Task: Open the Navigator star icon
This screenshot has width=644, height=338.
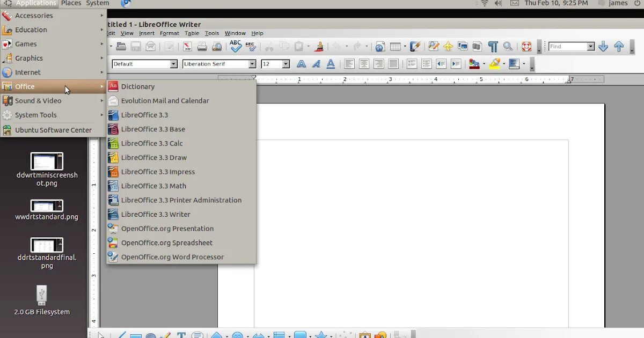Action: (448, 47)
